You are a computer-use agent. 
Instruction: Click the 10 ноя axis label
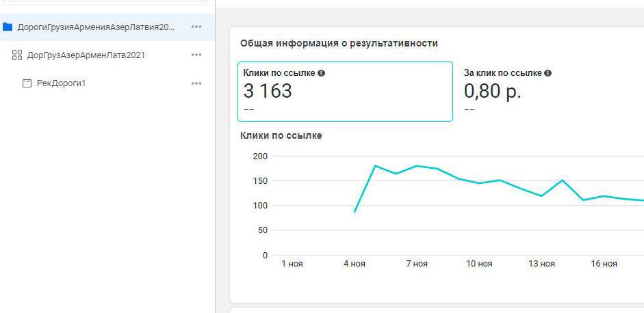(479, 264)
